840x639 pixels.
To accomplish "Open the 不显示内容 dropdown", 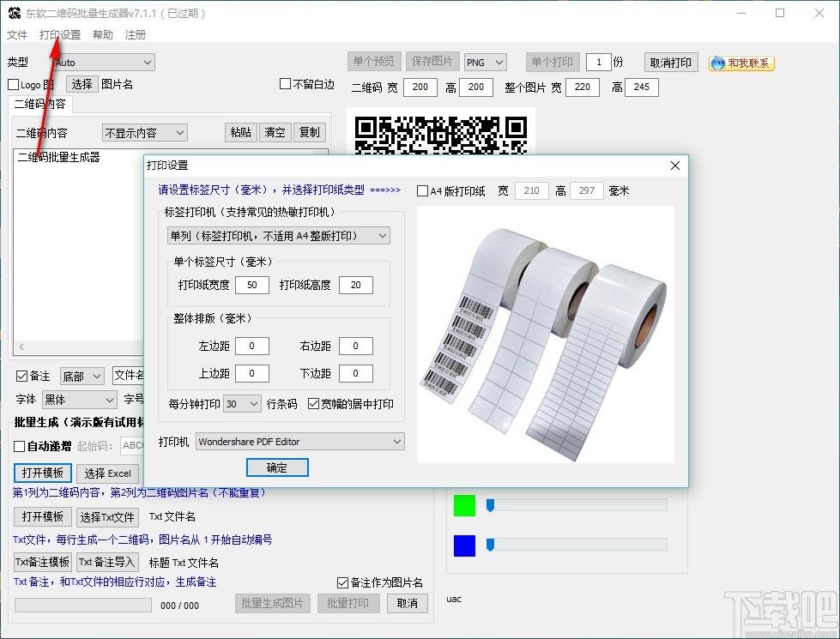I will (144, 132).
